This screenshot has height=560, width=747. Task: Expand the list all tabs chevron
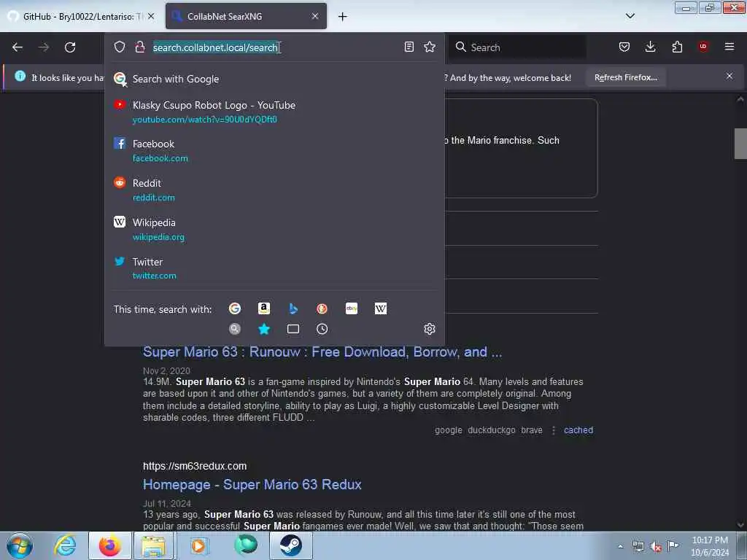(x=630, y=16)
